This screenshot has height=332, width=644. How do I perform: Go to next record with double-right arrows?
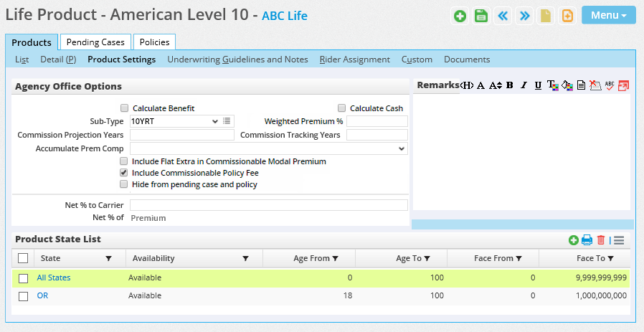pos(524,16)
